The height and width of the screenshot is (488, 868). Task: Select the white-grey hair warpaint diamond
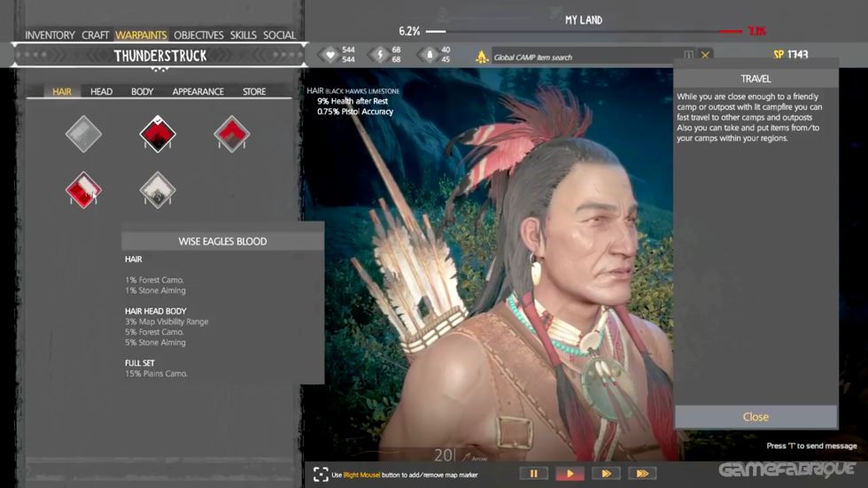tap(158, 190)
